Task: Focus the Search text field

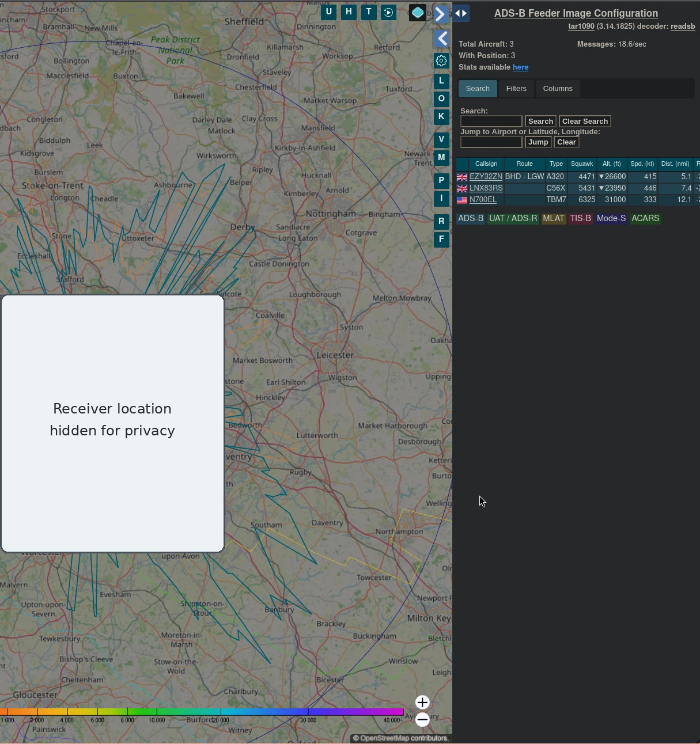Action: pyautogui.click(x=491, y=122)
